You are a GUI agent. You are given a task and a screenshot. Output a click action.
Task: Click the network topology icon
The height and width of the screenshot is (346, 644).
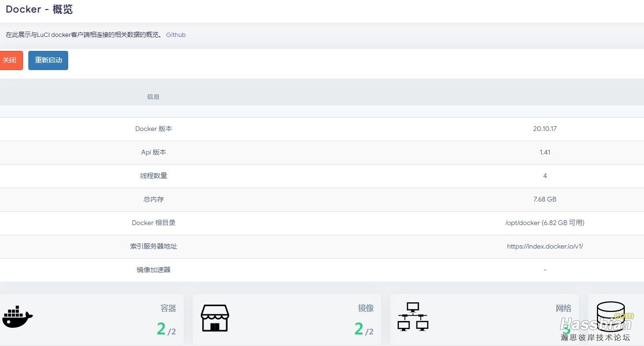(x=413, y=317)
